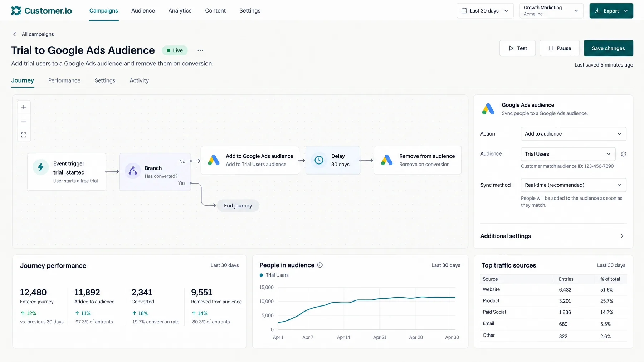The width and height of the screenshot is (644, 362).
Task: Click the Google Ads icon on Remove from audience node
Action: [387, 160]
